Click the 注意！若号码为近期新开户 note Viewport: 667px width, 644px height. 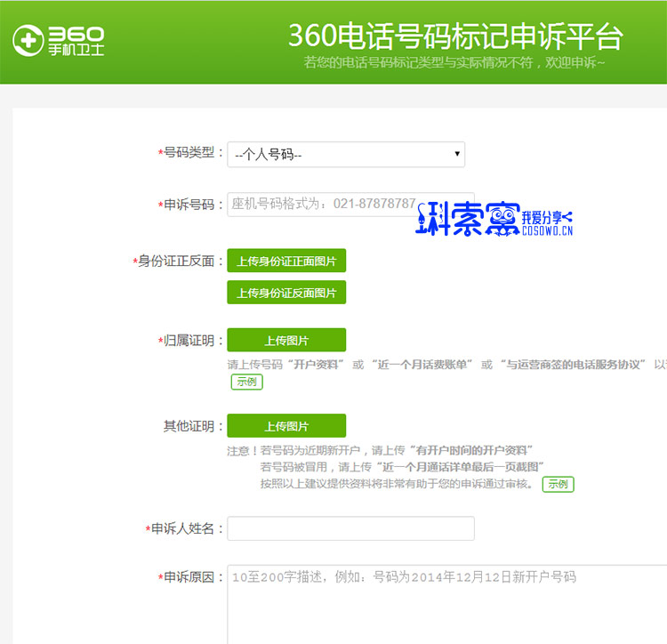(380, 450)
